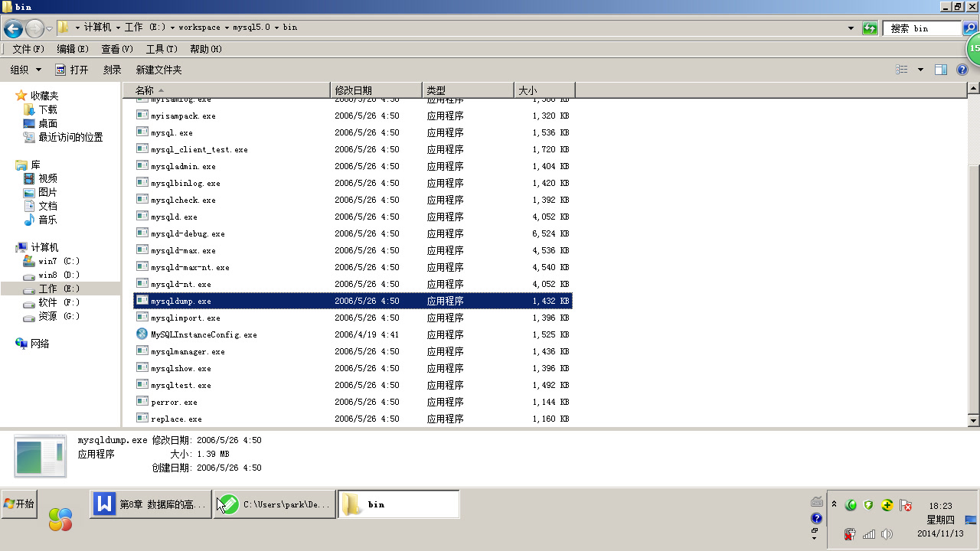
Task: Open address bar history dropdown arrow
Action: pyautogui.click(x=851, y=28)
